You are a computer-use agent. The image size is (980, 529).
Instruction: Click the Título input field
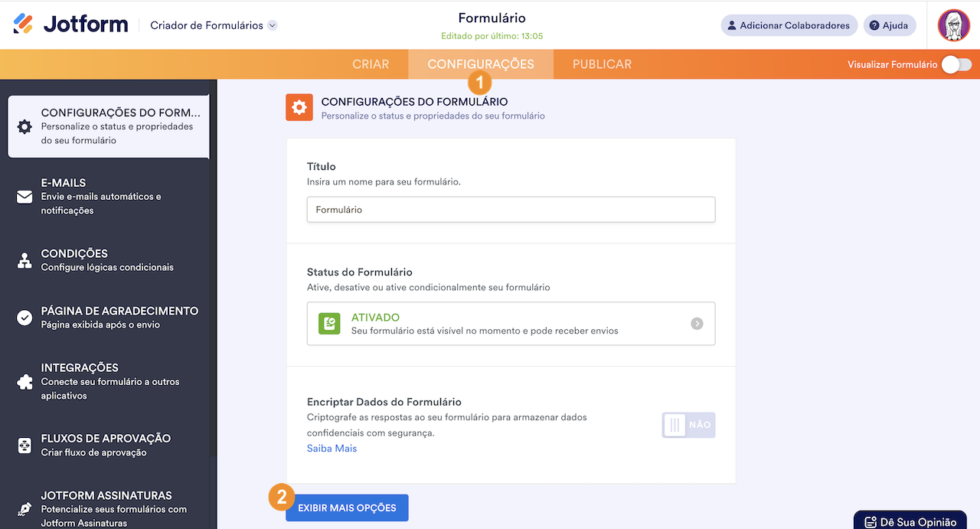pos(511,210)
